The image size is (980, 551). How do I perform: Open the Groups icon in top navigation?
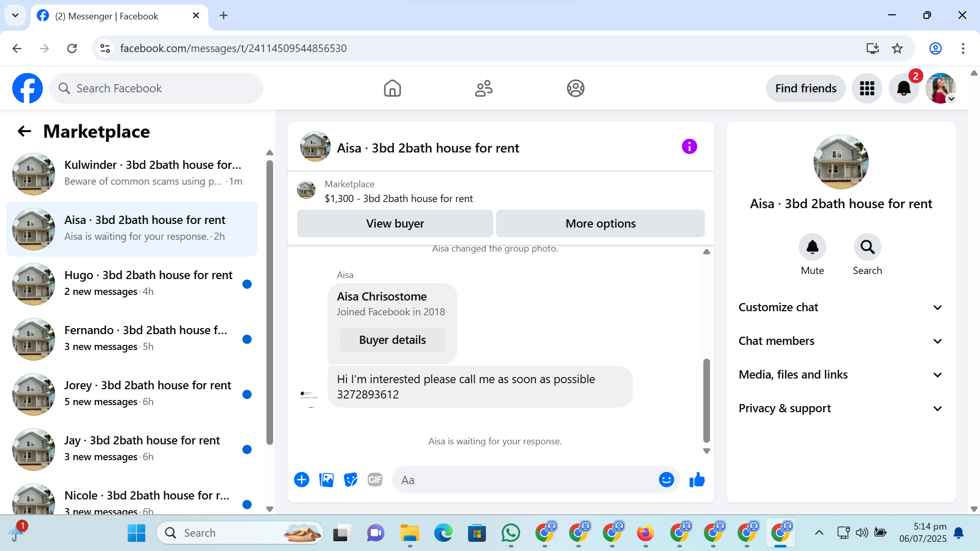(575, 88)
